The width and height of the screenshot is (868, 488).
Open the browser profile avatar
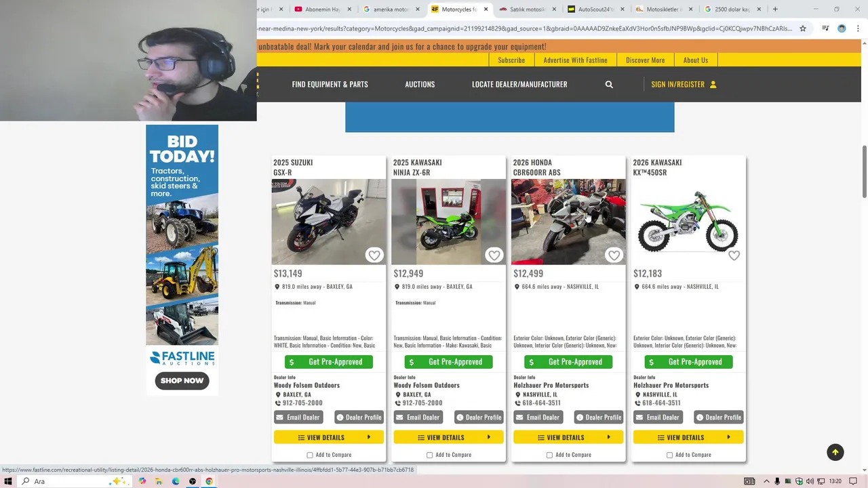pos(842,28)
